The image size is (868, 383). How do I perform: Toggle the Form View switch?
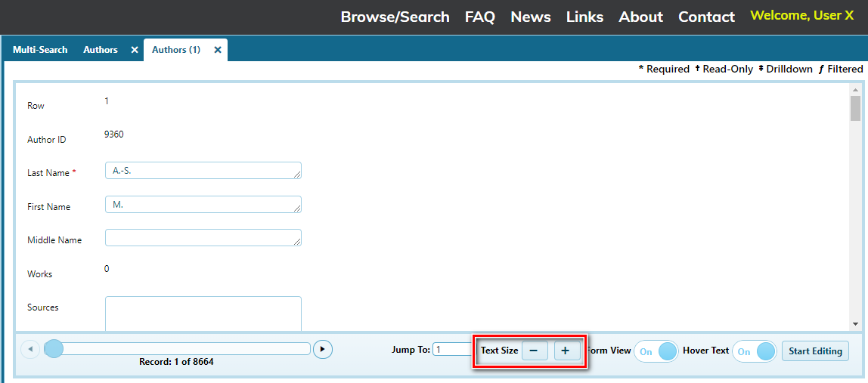[x=656, y=351]
